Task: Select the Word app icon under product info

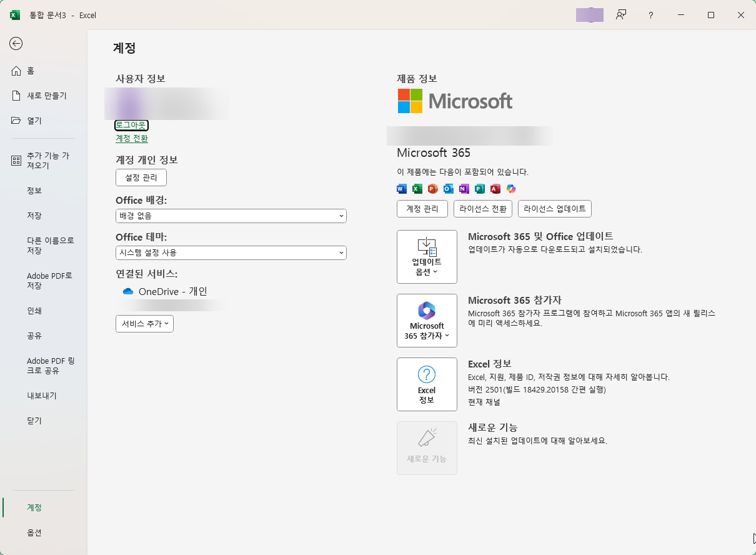Action: point(402,189)
